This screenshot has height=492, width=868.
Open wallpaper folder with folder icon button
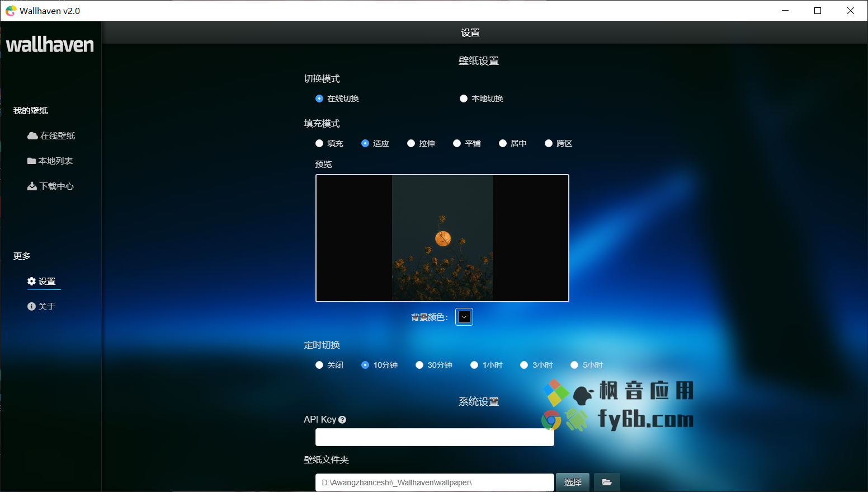607,482
